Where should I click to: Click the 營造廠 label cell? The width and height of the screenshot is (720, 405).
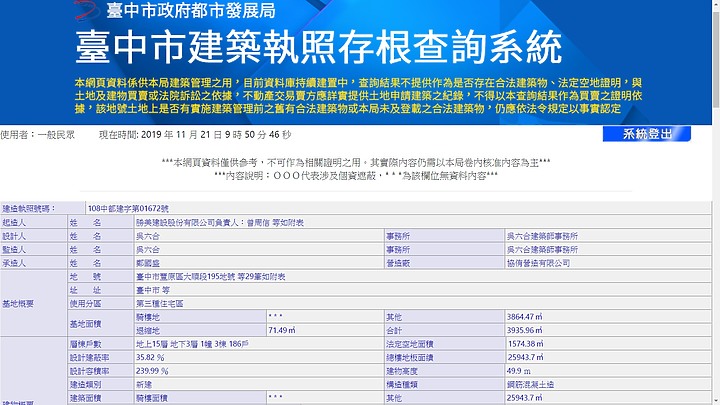coord(444,263)
